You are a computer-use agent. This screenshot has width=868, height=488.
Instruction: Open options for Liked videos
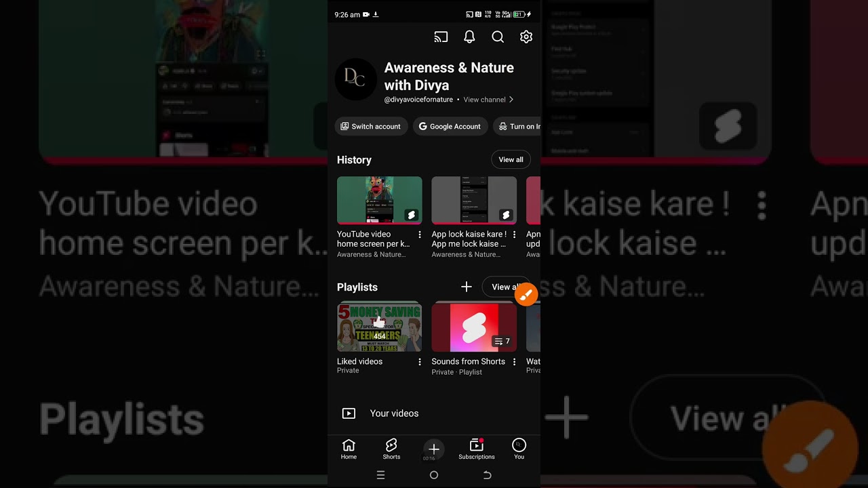(x=420, y=362)
